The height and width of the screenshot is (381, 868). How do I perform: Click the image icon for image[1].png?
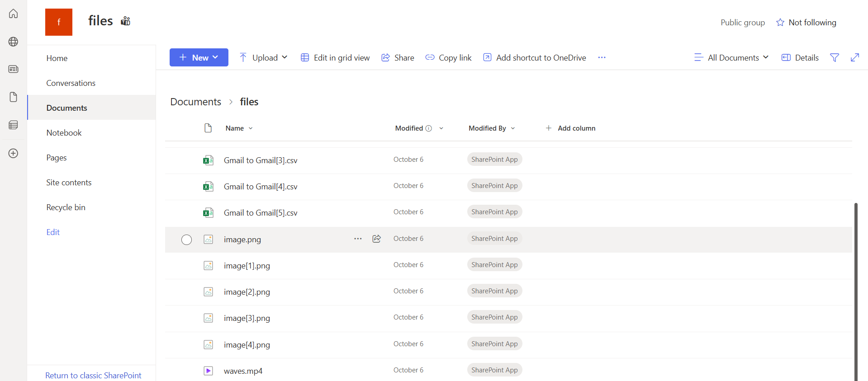click(x=208, y=265)
